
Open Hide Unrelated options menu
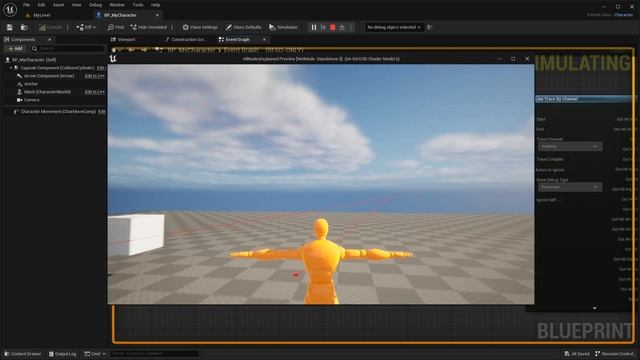(x=172, y=27)
